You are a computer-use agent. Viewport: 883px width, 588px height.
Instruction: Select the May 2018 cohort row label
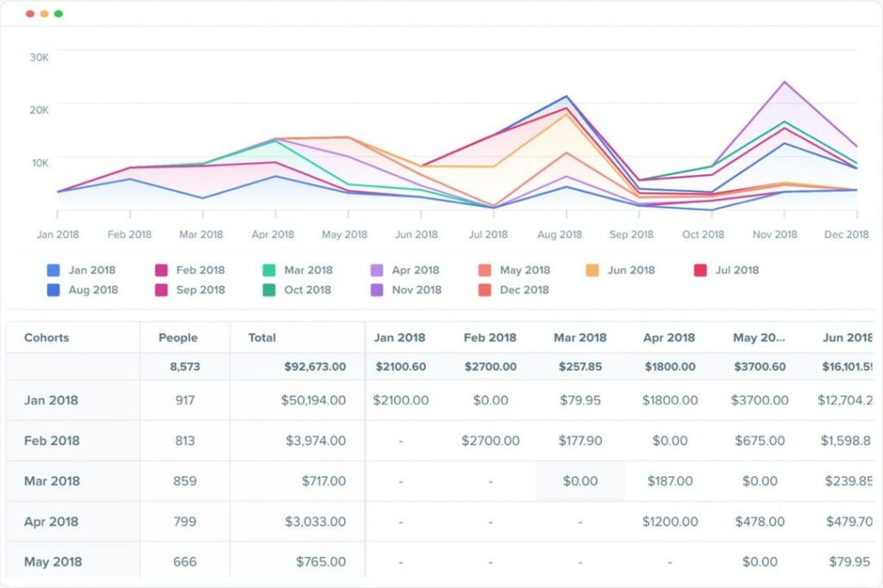click(x=53, y=562)
